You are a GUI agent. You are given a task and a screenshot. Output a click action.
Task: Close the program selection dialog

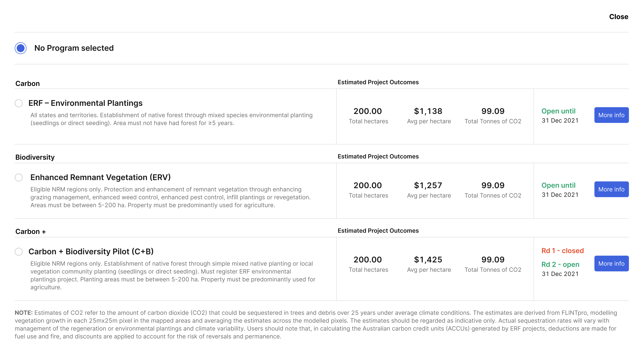coord(618,17)
